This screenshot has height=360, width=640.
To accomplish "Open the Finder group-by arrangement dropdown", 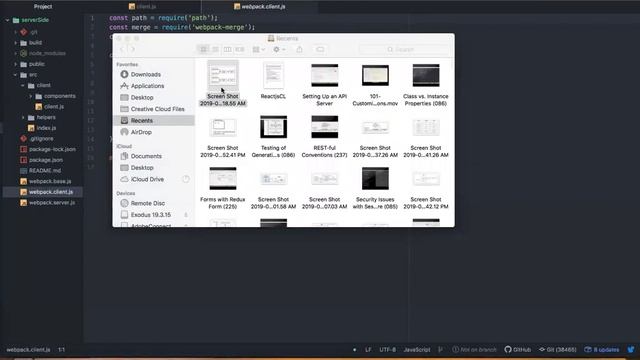I will tap(258, 49).
